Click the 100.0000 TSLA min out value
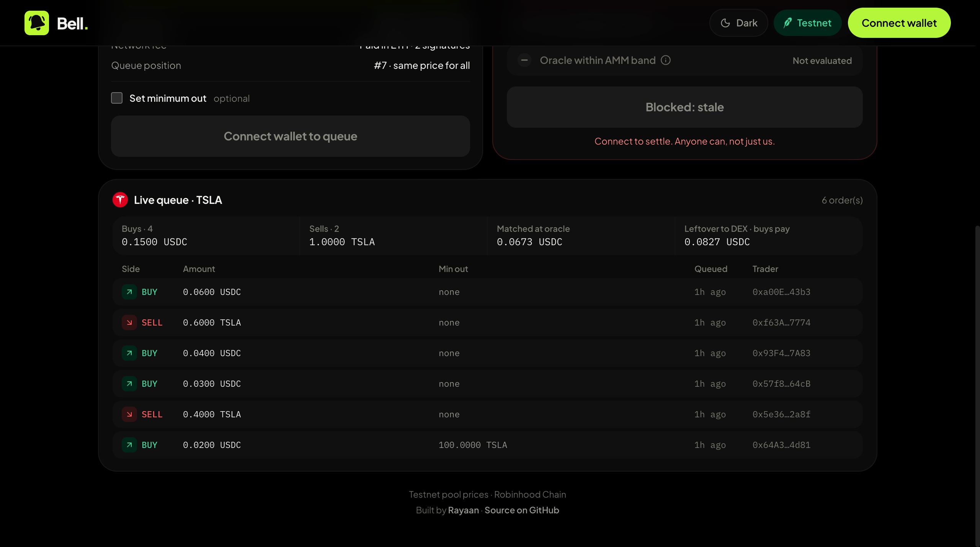 (x=473, y=445)
